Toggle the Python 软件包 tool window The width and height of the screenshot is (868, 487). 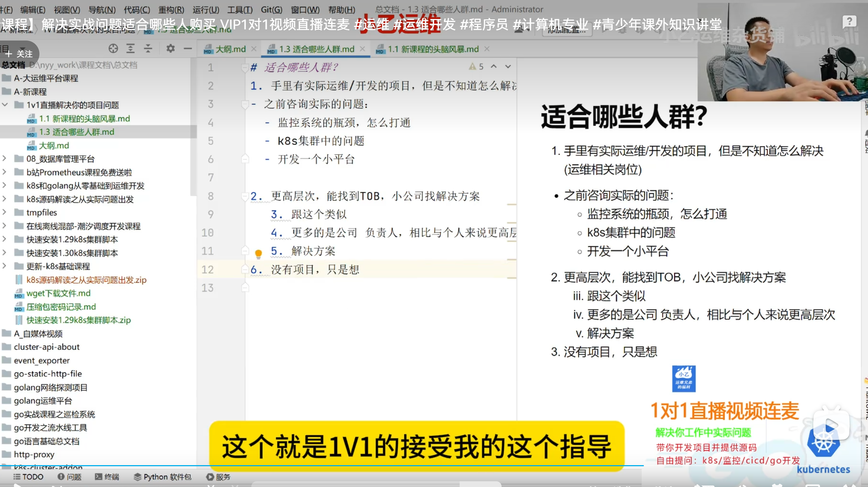click(x=162, y=477)
